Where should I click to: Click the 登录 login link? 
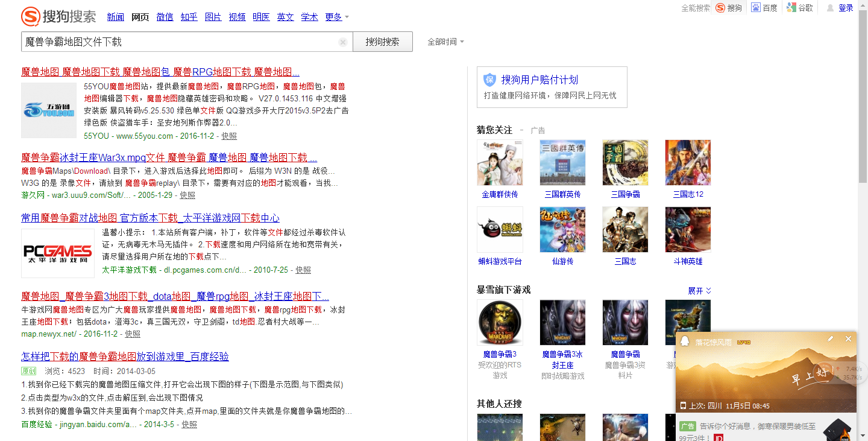click(846, 8)
